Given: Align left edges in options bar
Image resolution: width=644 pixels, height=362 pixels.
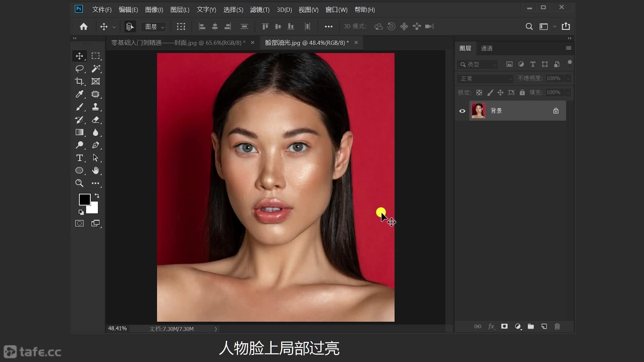Looking at the screenshot, I should click(x=202, y=26).
